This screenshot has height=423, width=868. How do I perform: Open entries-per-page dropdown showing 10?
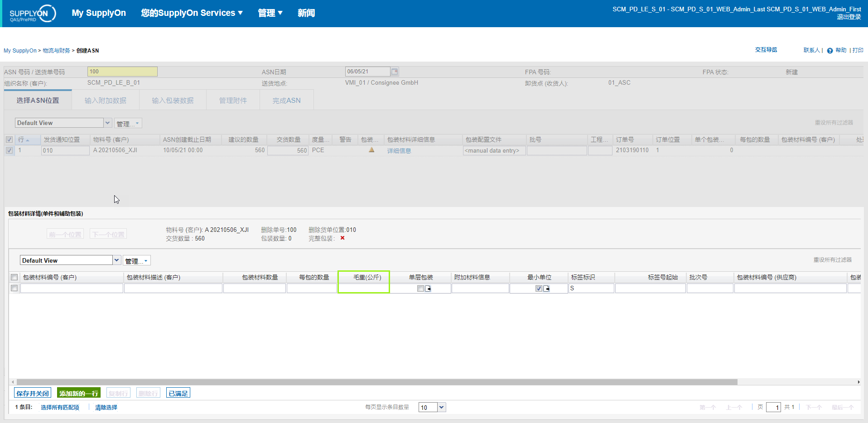click(442, 407)
